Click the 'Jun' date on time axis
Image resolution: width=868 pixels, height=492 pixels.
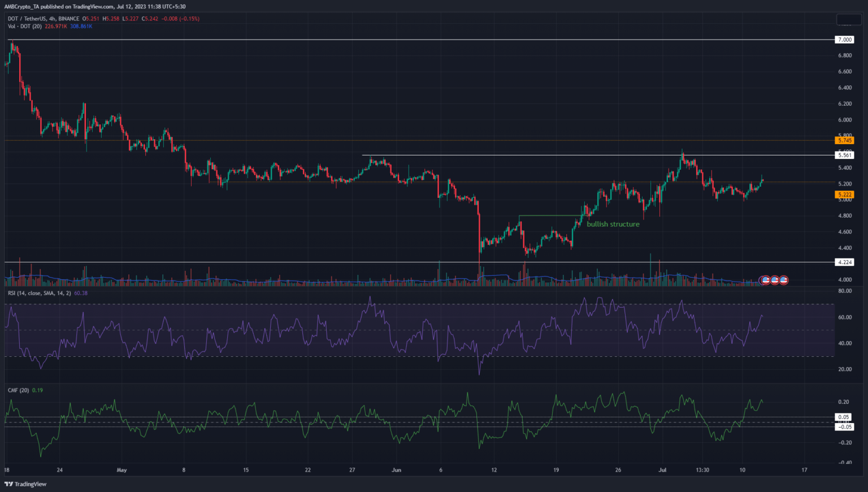[x=396, y=470]
